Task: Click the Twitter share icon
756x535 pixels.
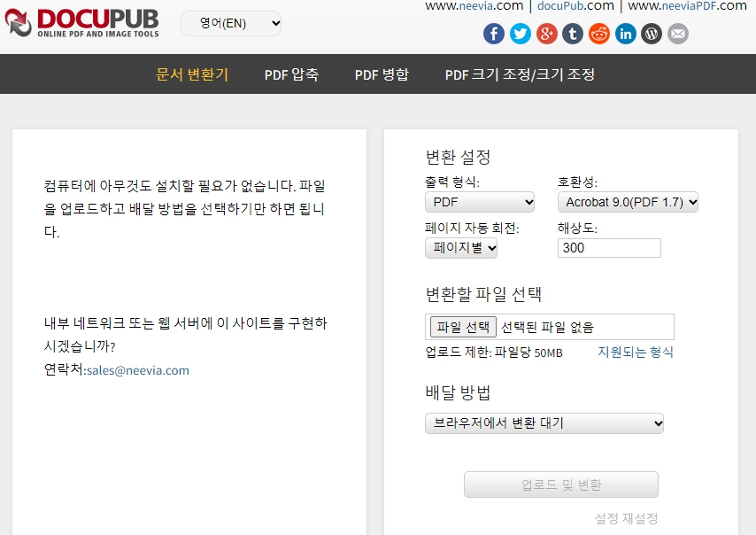Action: 520,34
